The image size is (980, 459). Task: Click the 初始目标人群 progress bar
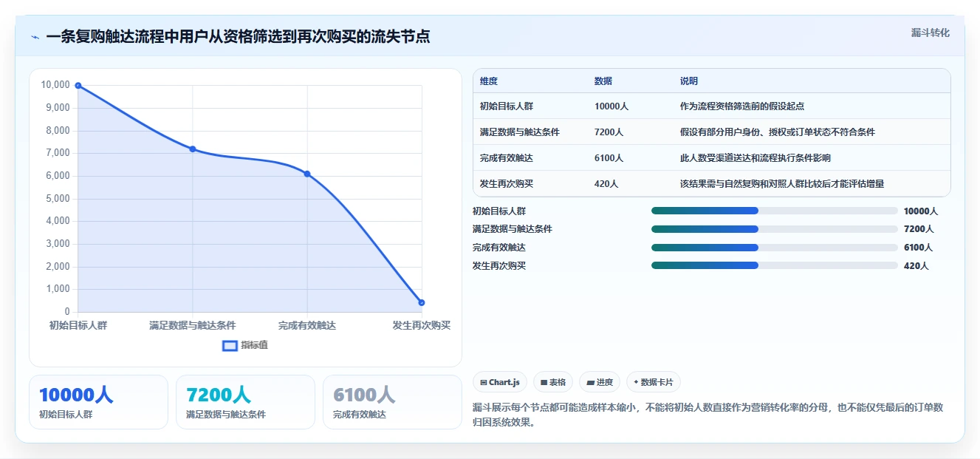[774, 211]
